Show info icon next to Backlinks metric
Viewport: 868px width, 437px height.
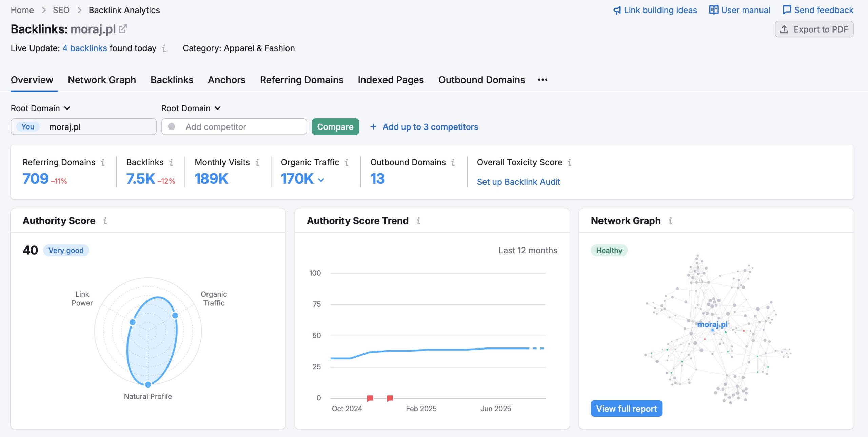pos(171,162)
